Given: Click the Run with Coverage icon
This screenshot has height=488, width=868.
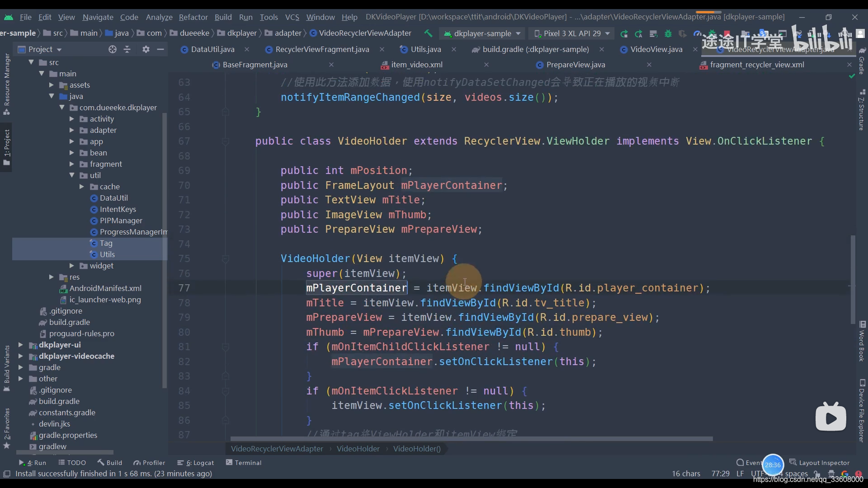Looking at the screenshot, I should point(683,33).
